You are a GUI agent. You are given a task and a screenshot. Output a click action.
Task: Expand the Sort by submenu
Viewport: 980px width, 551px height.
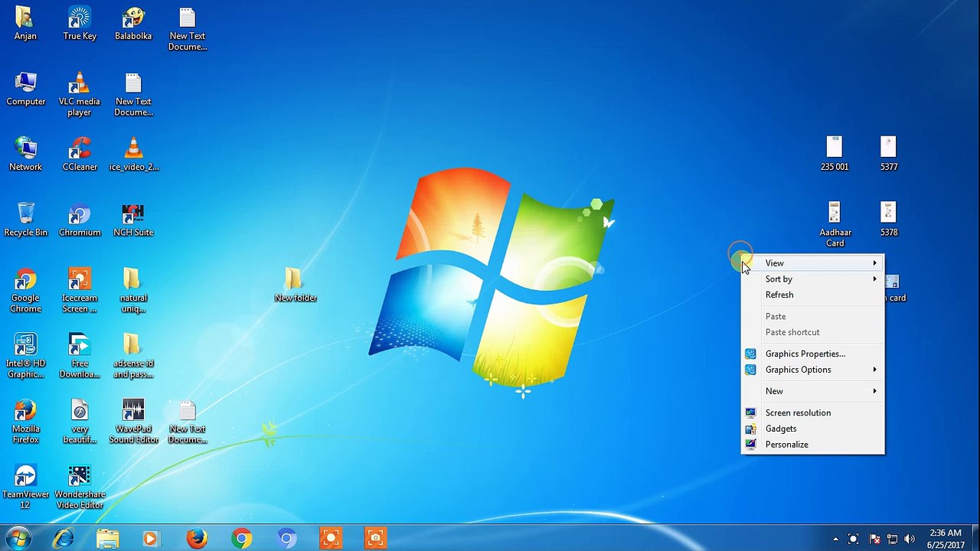coord(812,279)
